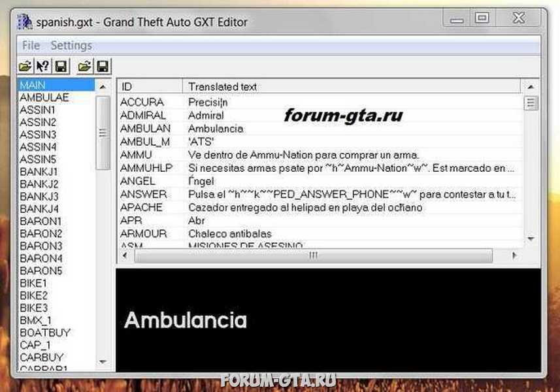The width and height of the screenshot is (560, 392).
Task: Select the ASSIN5 table entry
Action: (57, 159)
